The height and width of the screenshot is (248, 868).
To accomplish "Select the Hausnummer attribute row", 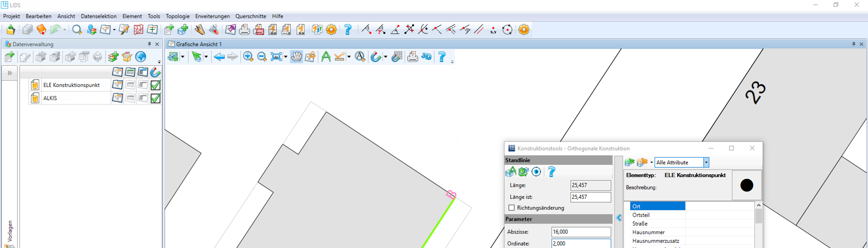I will point(692,232).
